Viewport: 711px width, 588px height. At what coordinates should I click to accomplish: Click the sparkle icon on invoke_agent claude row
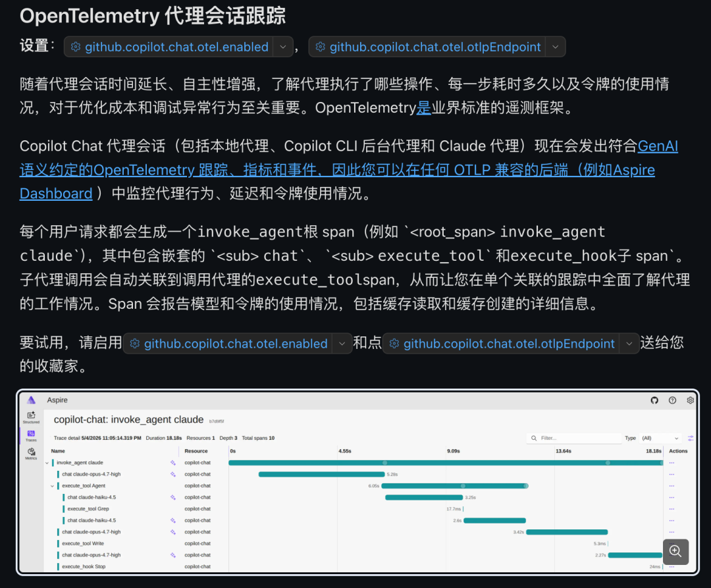[172, 463]
